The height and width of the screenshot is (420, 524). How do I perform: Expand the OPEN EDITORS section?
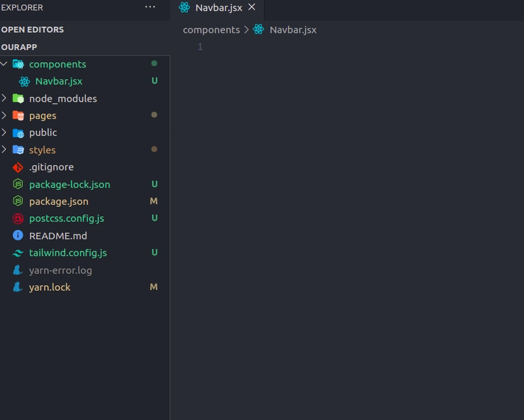(32, 29)
